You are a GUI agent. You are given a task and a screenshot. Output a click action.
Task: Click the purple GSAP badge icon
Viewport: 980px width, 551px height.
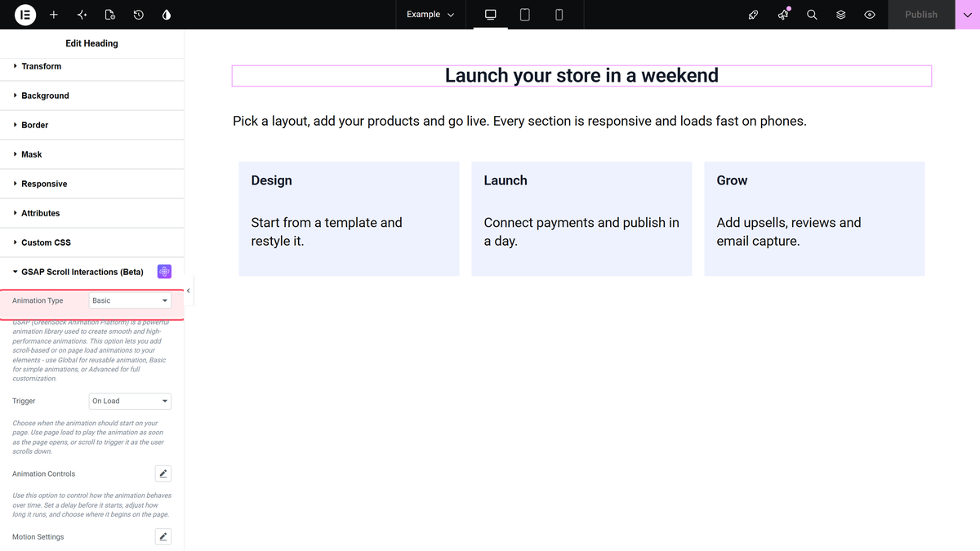point(164,272)
